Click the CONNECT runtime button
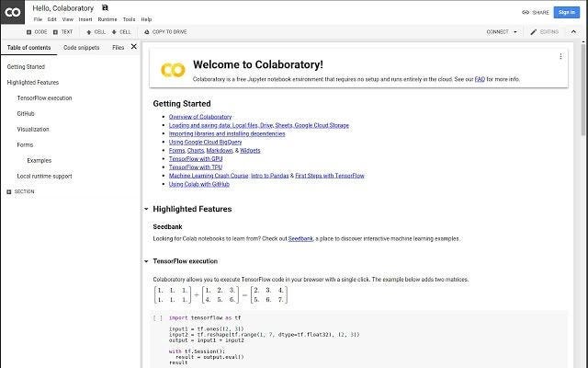588x368 pixels. coord(497,32)
